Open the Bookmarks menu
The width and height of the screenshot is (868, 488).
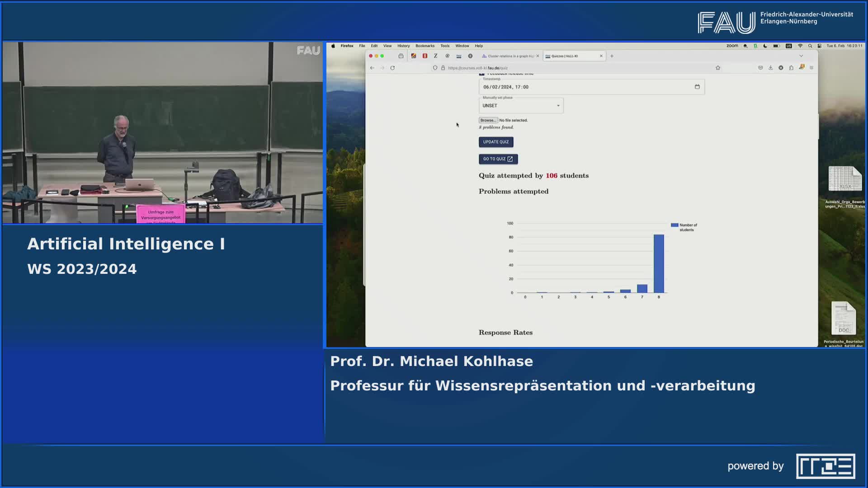pos(425,46)
